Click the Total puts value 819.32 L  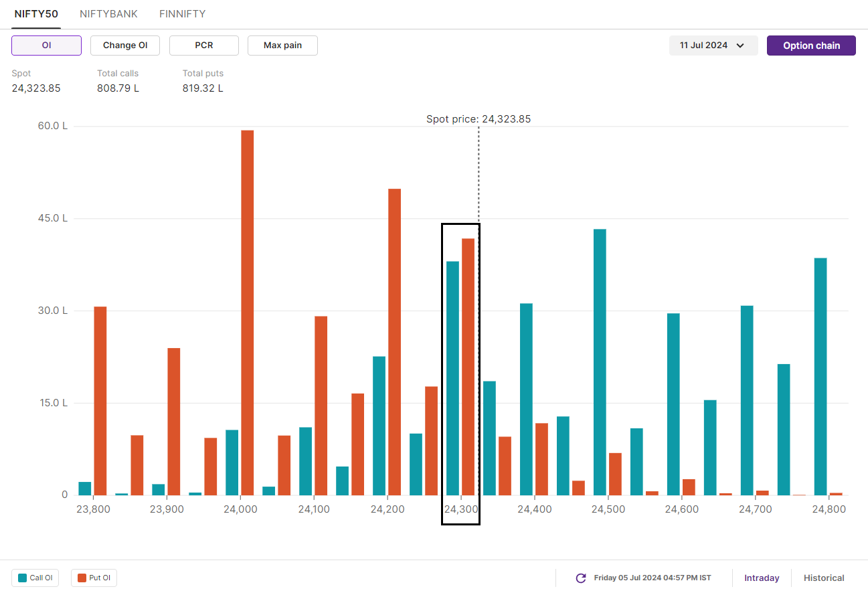pos(203,88)
